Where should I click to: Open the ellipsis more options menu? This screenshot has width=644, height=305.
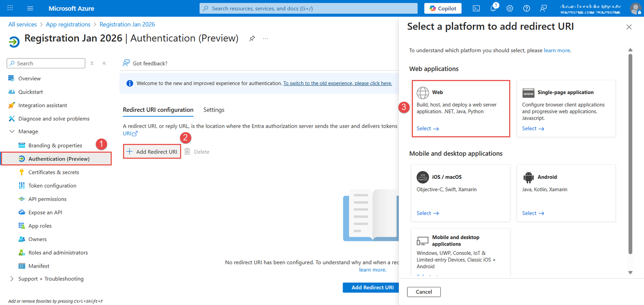click(x=266, y=39)
